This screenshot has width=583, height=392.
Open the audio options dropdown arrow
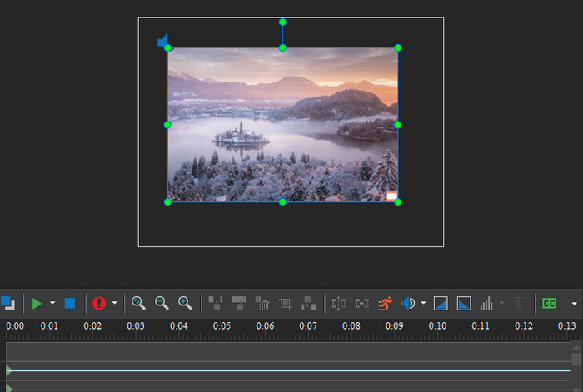pos(423,304)
